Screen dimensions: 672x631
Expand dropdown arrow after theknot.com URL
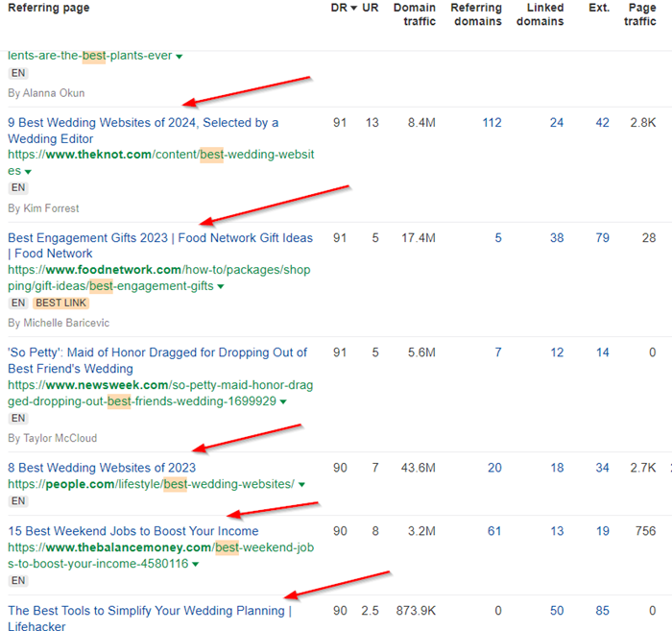click(x=28, y=172)
